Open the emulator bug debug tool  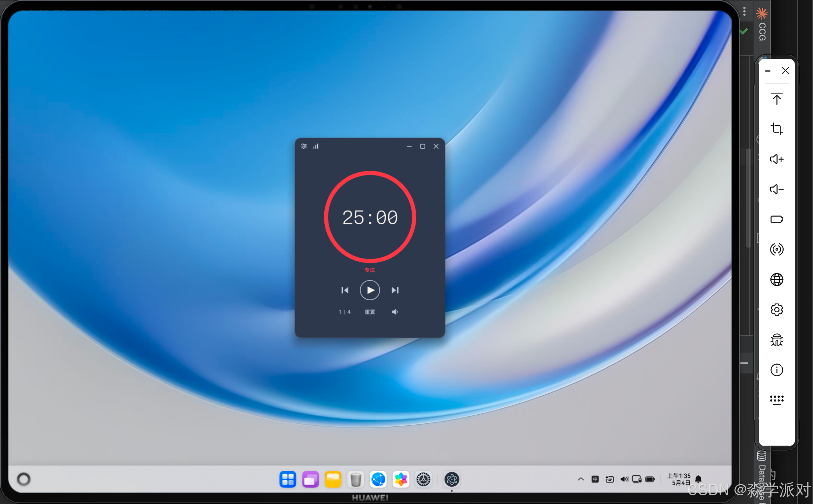pos(776,340)
